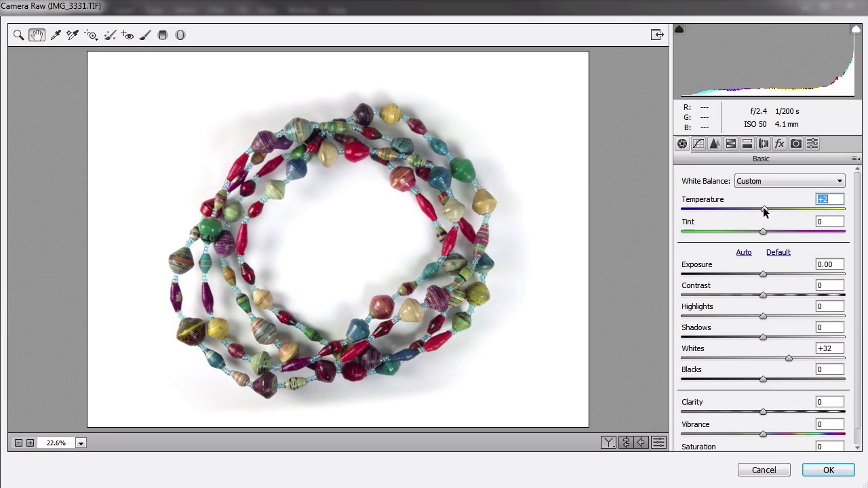The width and height of the screenshot is (868, 488).
Task: Select the Red Eye Removal tool
Action: click(127, 35)
